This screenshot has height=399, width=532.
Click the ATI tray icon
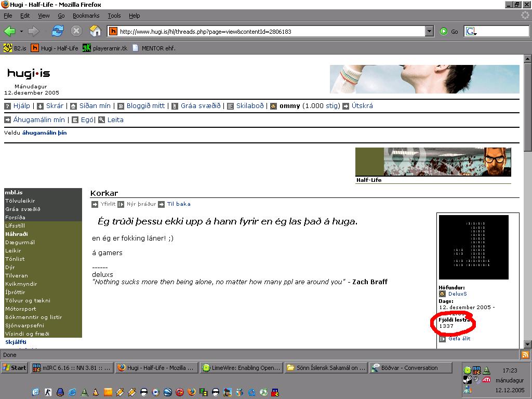point(486,380)
